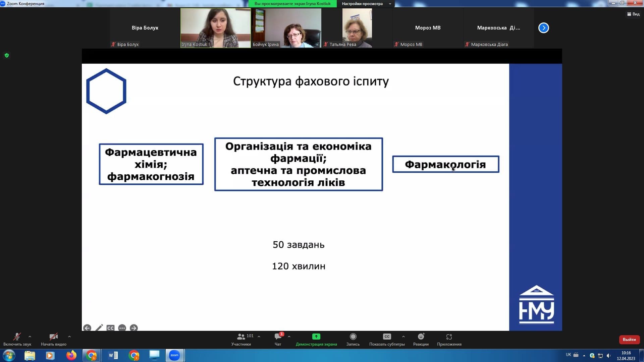Click the Фармакологія box on slide
The width and height of the screenshot is (644, 362).
pos(446,164)
